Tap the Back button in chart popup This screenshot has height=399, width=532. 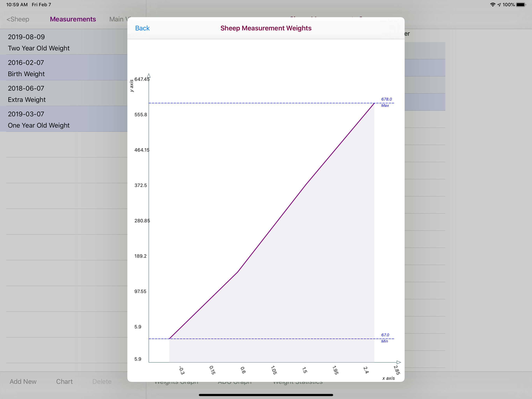[142, 28]
